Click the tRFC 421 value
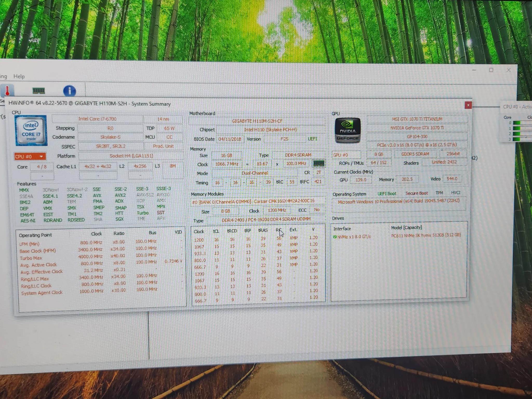The image size is (532, 399). pos(318,182)
